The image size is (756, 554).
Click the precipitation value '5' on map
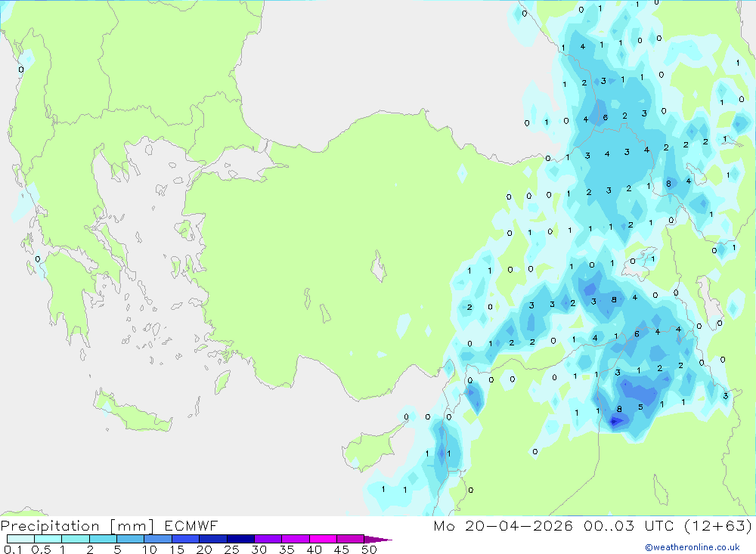coord(640,407)
